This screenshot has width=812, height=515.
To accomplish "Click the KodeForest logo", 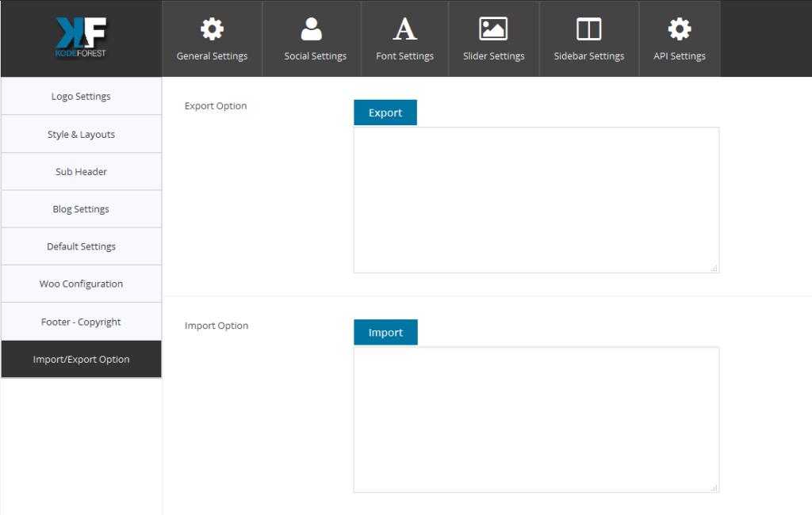I will pyautogui.click(x=81, y=37).
